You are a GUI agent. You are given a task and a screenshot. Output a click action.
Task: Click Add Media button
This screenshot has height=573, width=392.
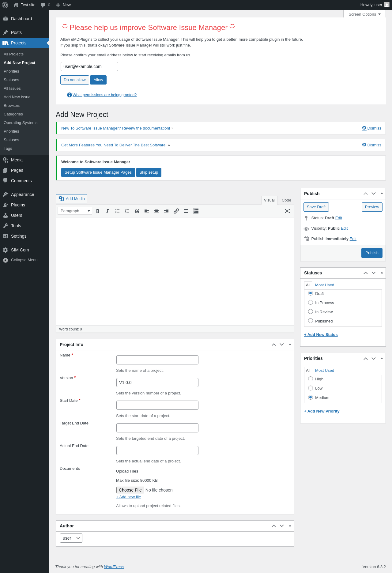[x=71, y=199]
